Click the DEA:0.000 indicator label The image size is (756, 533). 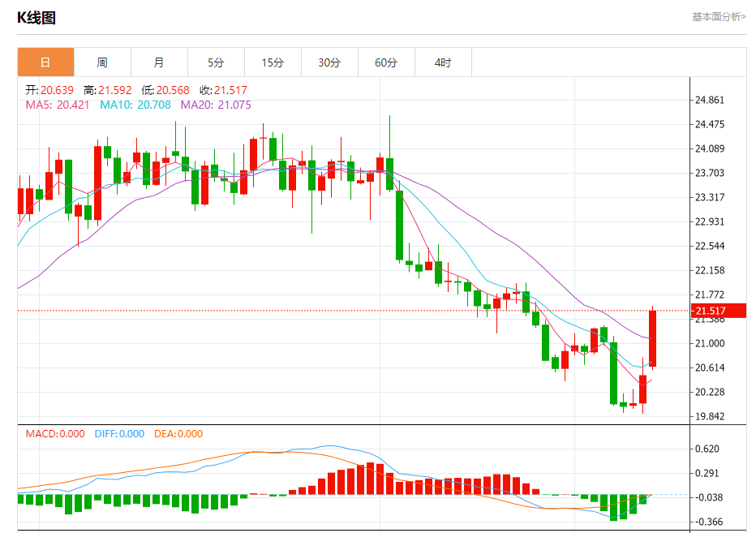pos(178,434)
